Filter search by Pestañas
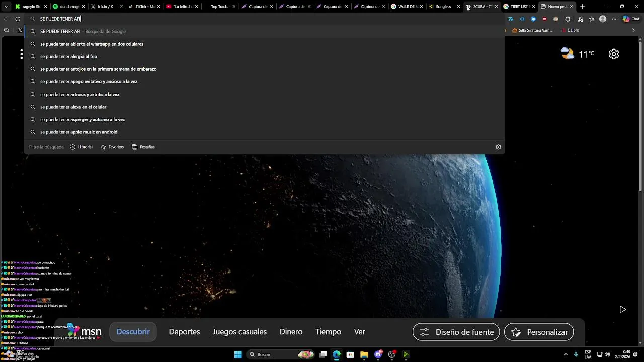This screenshot has height=362, width=644. click(143, 147)
